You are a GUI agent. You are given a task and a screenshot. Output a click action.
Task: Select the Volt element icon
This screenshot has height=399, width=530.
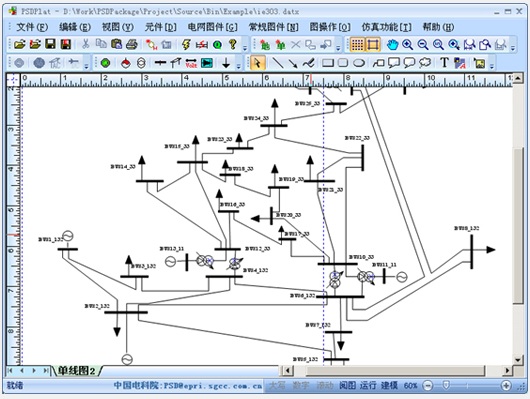191,63
